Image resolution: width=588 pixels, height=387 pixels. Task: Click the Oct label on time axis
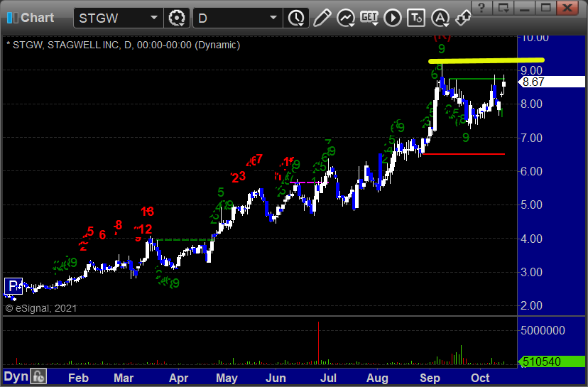pos(480,378)
